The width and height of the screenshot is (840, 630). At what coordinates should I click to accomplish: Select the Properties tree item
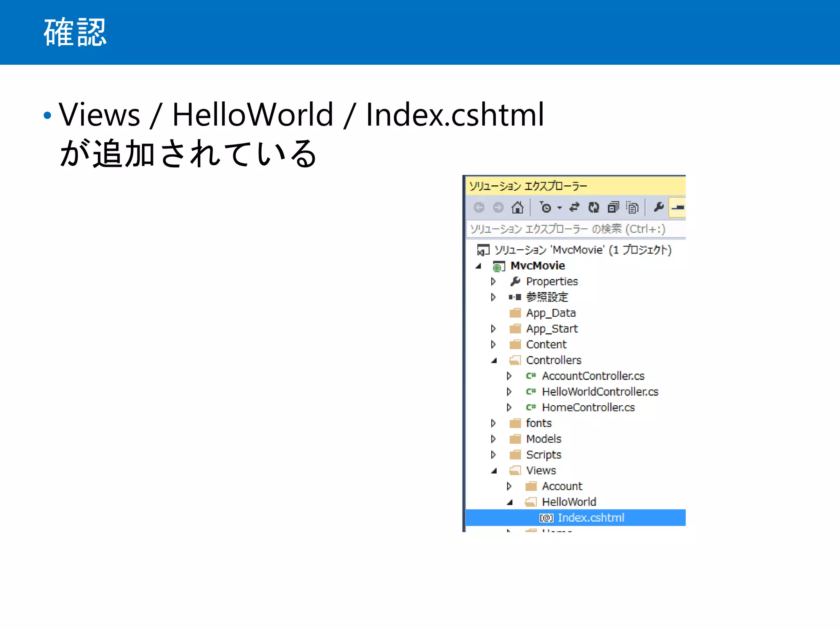click(552, 281)
